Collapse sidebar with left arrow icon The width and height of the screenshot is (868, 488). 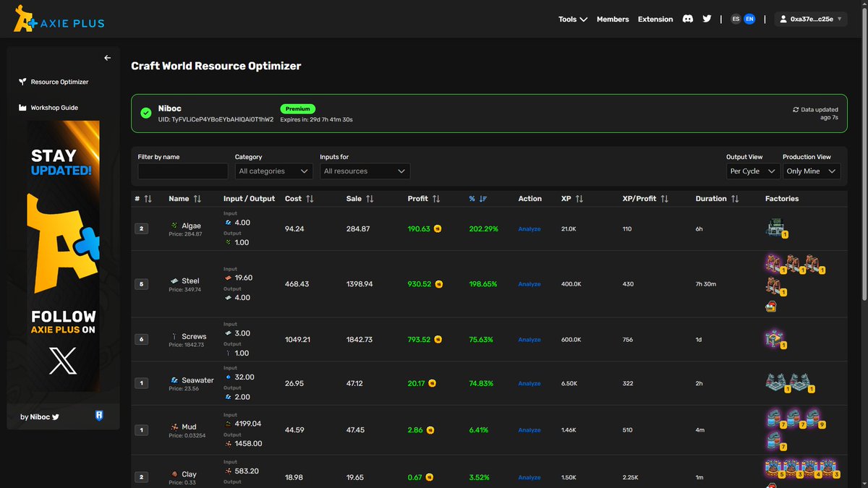click(107, 58)
